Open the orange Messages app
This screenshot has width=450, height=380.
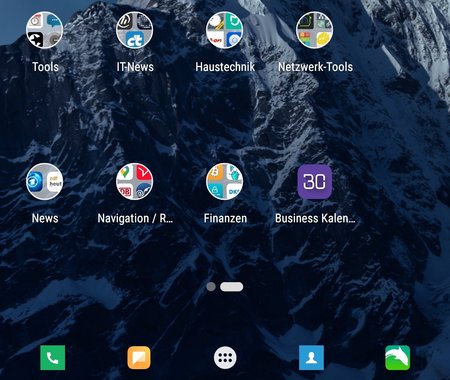139,358
